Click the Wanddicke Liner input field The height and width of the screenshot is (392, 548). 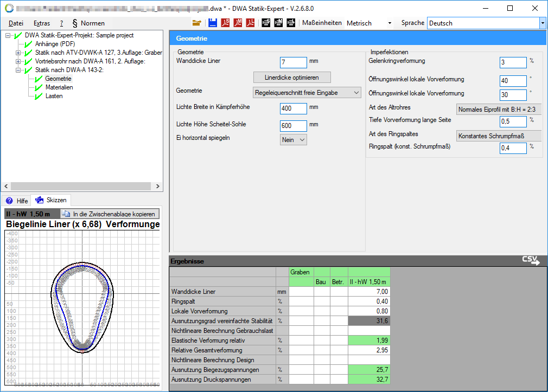[294, 62]
